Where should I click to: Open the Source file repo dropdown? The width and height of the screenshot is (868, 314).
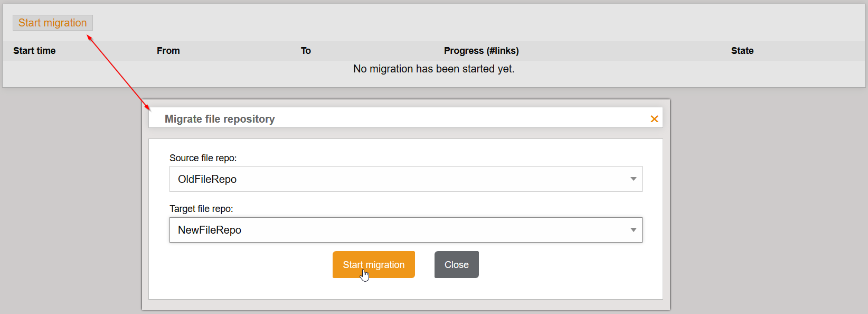[405, 179]
